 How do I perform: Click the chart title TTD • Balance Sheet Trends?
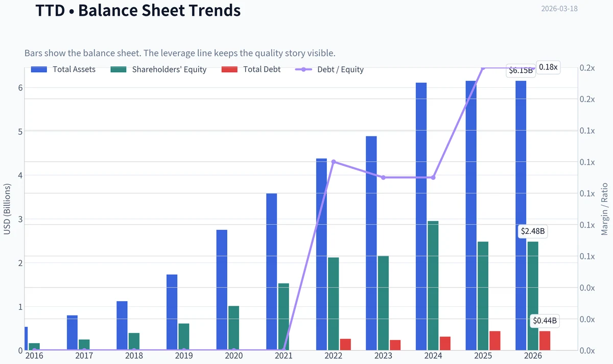click(x=138, y=10)
